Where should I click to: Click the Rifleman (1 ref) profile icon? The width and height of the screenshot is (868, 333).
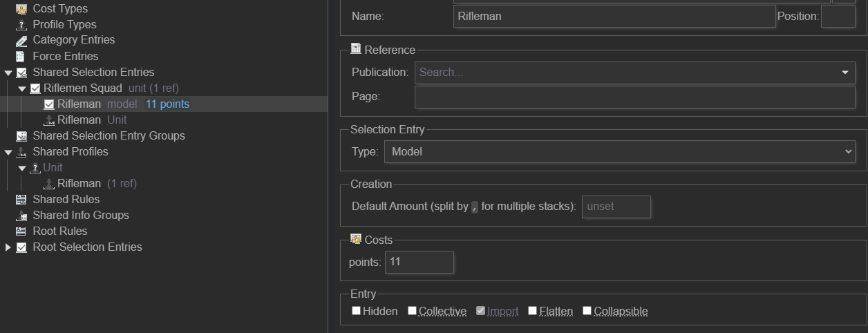[x=49, y=184]
